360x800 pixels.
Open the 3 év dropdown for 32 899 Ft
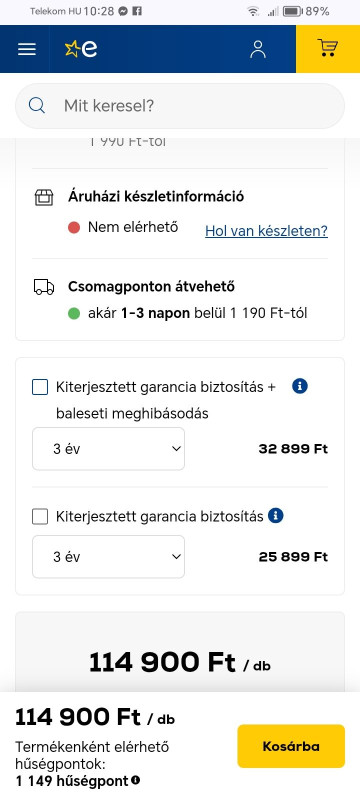(109, 449)
